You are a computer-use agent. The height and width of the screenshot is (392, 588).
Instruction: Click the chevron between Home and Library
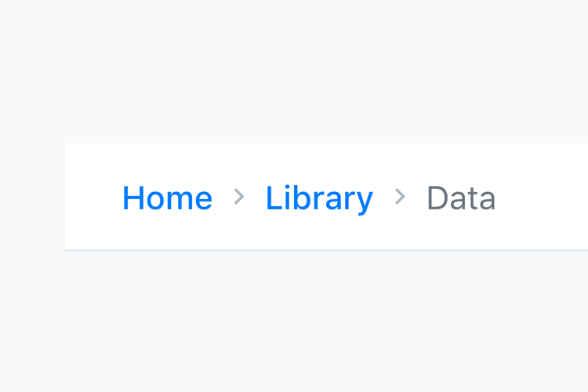239,197
